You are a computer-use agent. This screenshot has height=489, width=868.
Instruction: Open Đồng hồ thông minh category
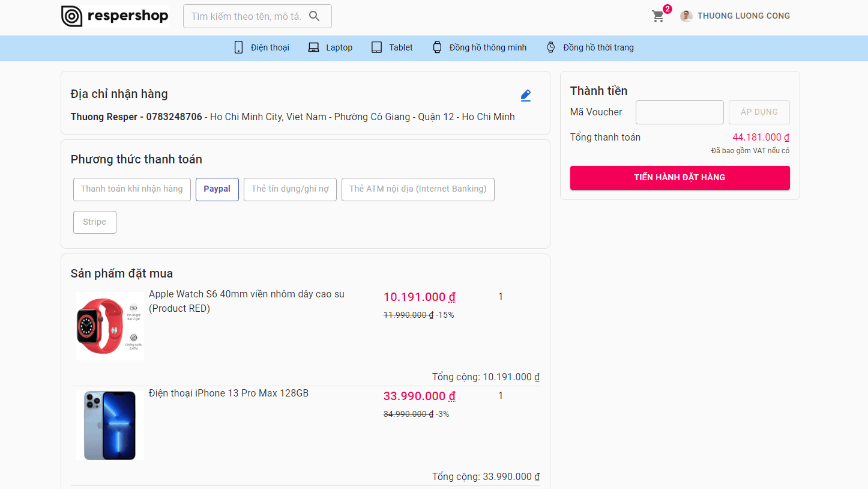click(488, 47)
